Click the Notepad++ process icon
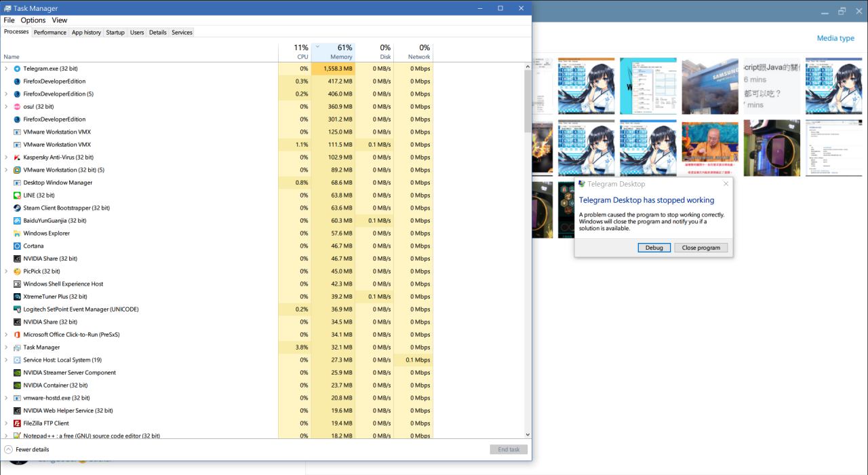This screenshot has height=475, width=868. (17, 436)
